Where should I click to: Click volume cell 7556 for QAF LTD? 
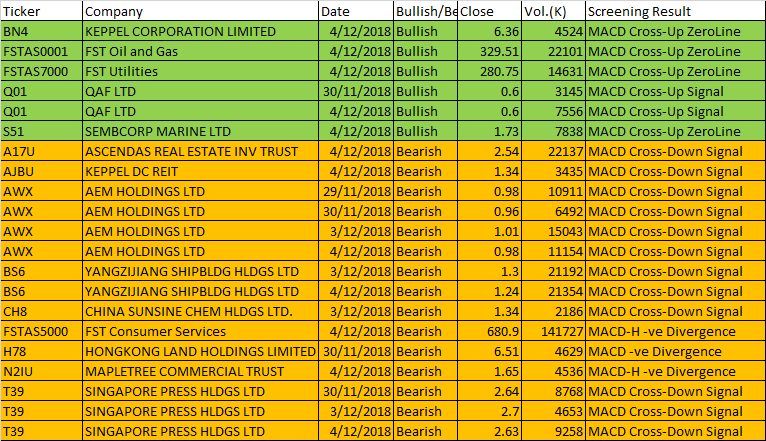point(553,111)
